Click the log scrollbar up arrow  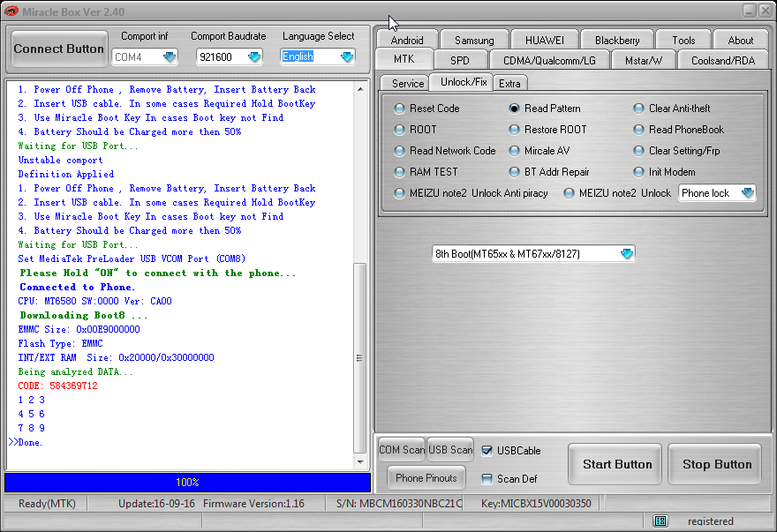pyautogui.click(x=360, y=89)
